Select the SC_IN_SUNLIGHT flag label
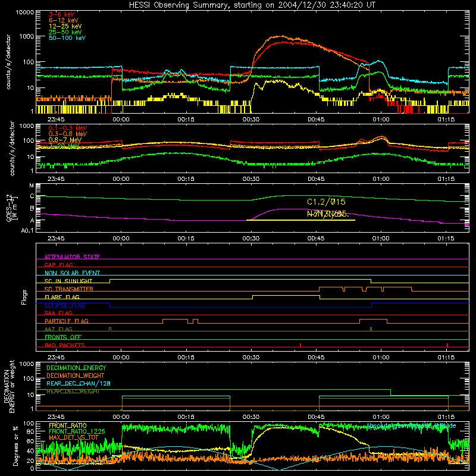This screenshot has height=476, width=476. tap(68, 281)
